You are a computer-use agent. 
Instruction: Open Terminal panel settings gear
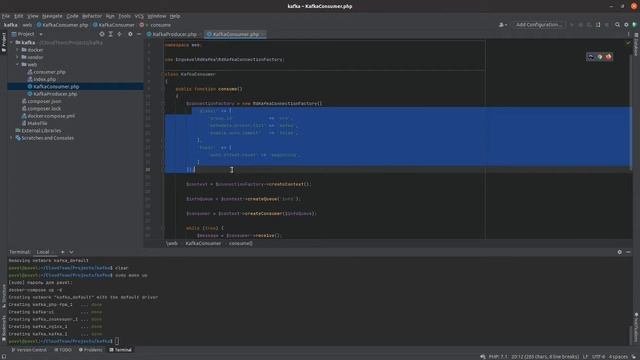620,252
